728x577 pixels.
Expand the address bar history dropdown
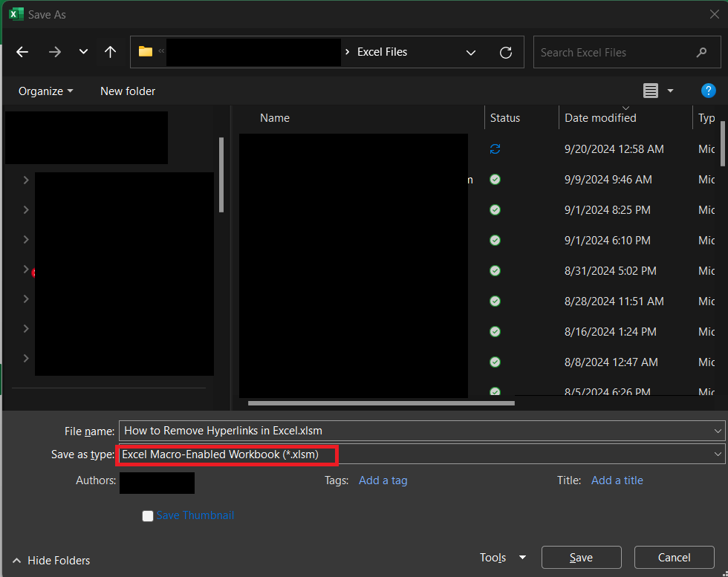[x=471, y=53]
